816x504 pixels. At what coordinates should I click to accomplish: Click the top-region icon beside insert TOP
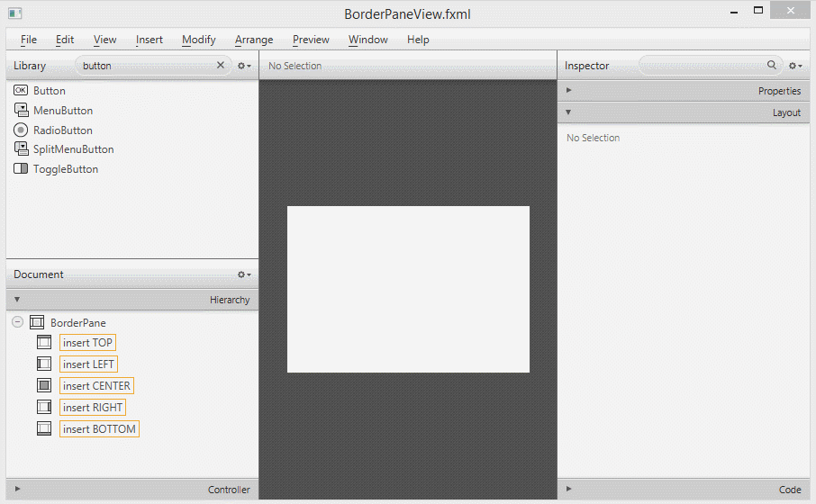point(44,342)
